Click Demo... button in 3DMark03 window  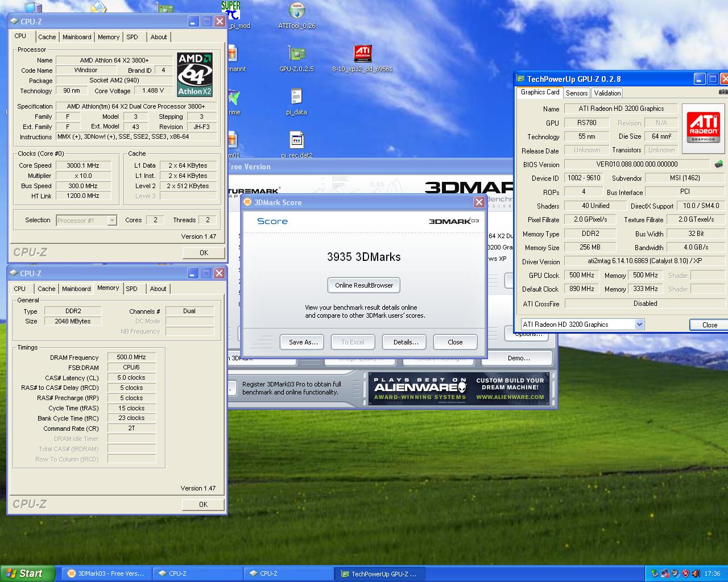(519, 358)
